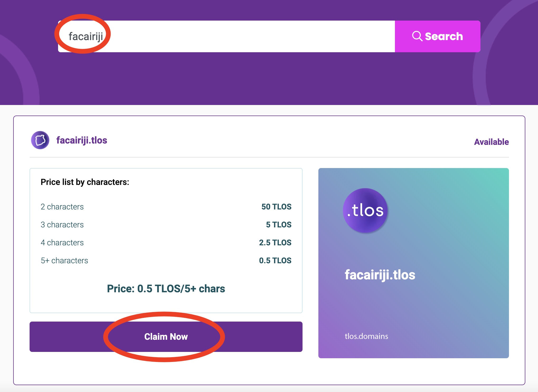Click the magnifying glass search icon
538x392 pixels.
pos(417,36)
